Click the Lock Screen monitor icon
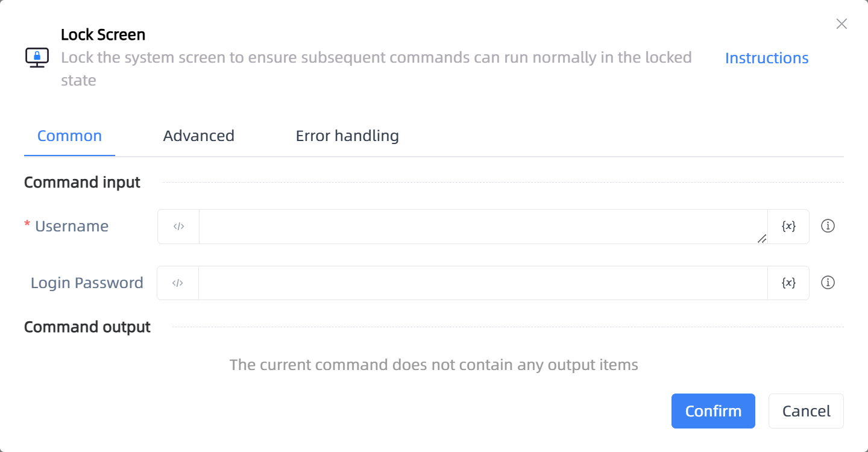 pyautogui.click(x=37, y=58)
